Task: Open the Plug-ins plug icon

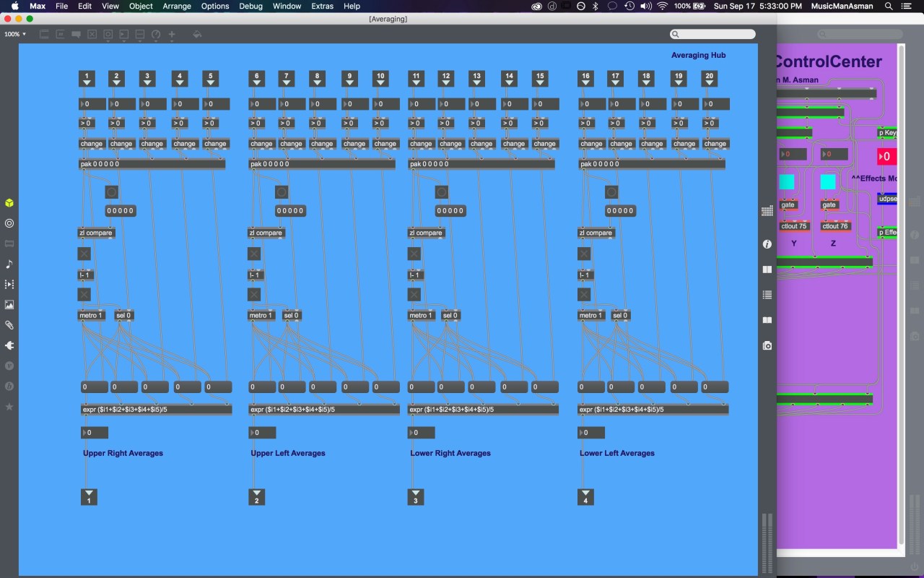Action: (x=9, y=345)
